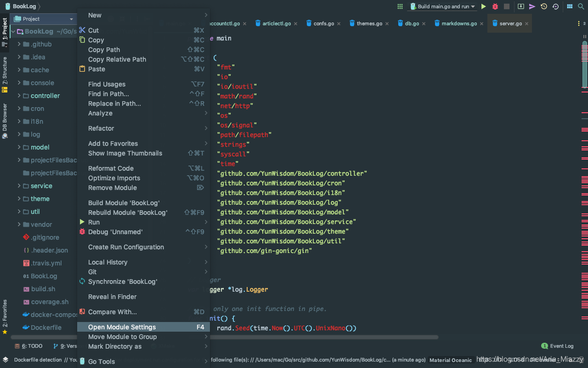The width and height of the screenshot is (588, 368).
Task: Click the sync icon beside Synchronize 'BookLog'
Action: pyautogui.click(x=82, y=281)
